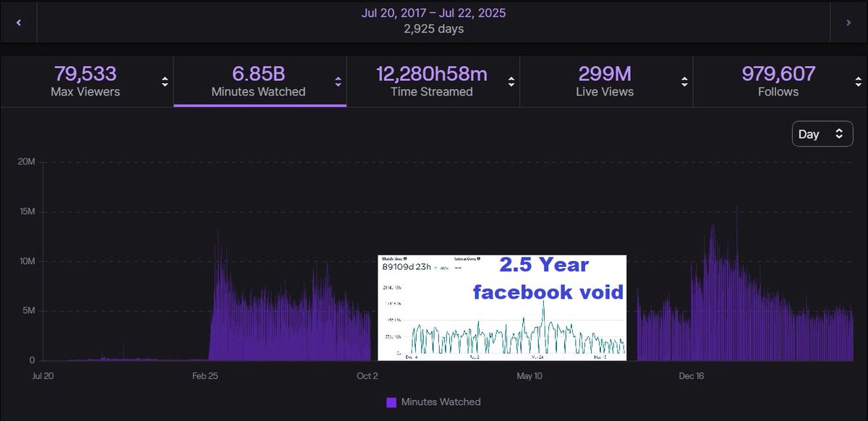Click the purple Minutes Watched legend swatch
Viewport: 868px width, 421px height.
point(391,401)
